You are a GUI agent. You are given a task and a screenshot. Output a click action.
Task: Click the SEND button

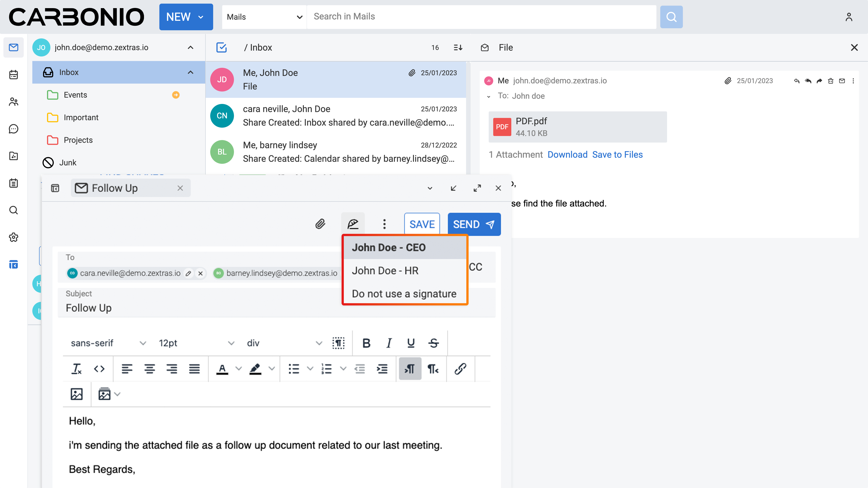473,224
